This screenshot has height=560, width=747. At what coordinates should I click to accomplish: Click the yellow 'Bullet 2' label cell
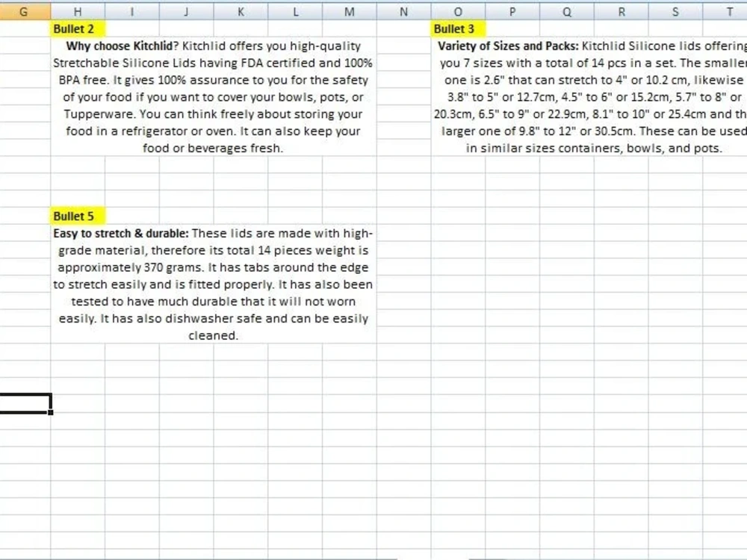pyautogui.click(x=78, y=28)
